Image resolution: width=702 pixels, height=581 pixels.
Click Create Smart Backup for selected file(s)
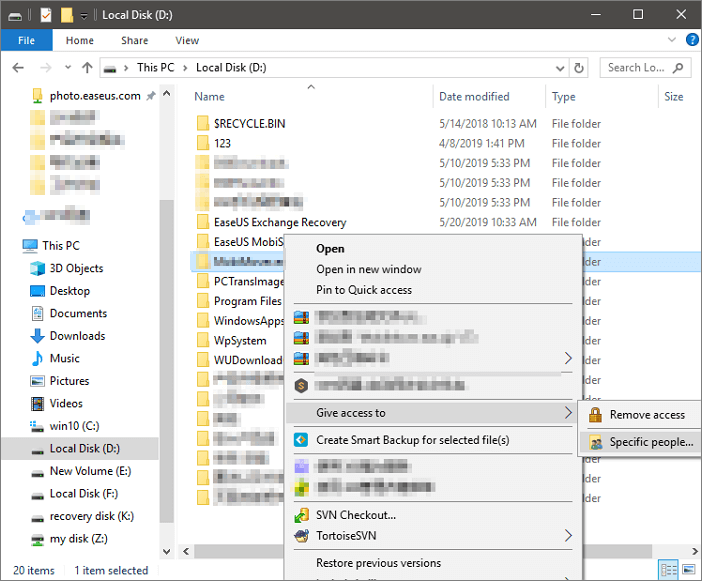(x=412, y=440)
